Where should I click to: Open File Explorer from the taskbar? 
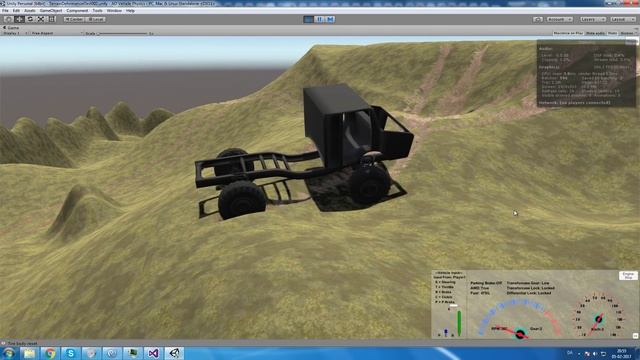[29, 353]
